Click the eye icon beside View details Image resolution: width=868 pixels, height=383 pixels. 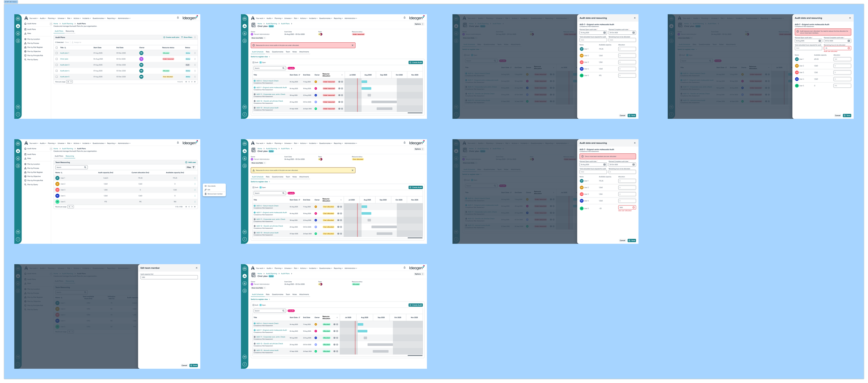pyautogui.click(x=206, y=186)
